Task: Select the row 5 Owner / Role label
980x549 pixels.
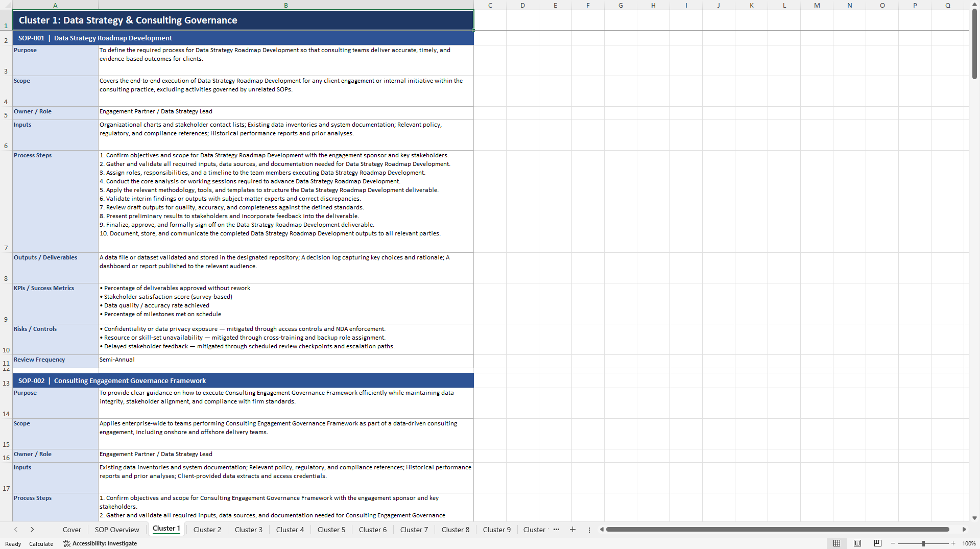Action: click(x=55, y=113)
